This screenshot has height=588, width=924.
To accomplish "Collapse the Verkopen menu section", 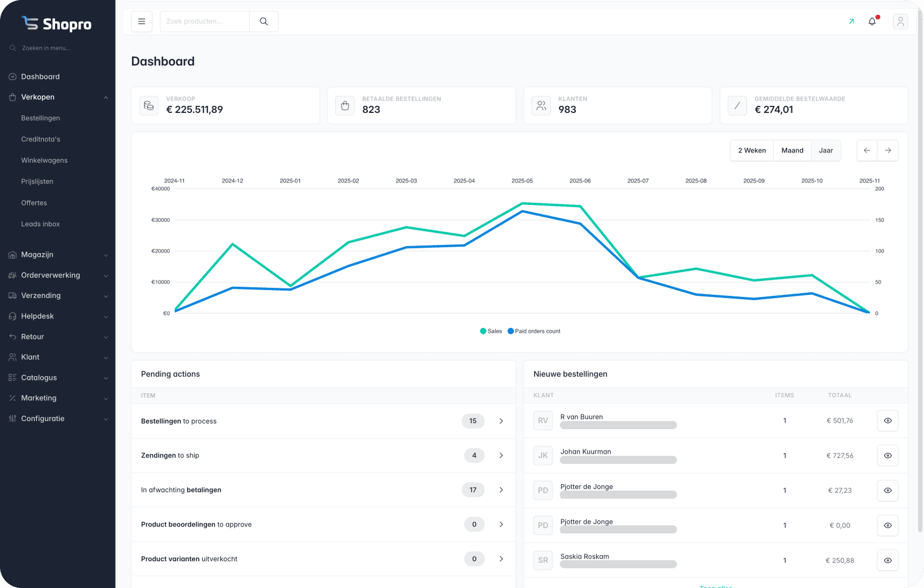I will click(x=106, y=97).
